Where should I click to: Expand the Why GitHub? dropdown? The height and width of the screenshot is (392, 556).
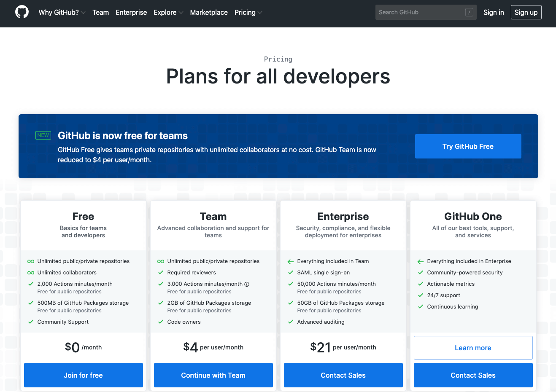tap(62, 13)
